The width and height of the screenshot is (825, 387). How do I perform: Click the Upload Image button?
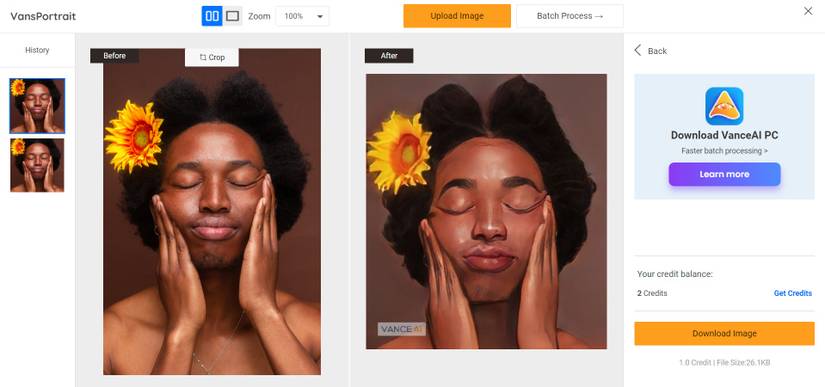point(457,16)
